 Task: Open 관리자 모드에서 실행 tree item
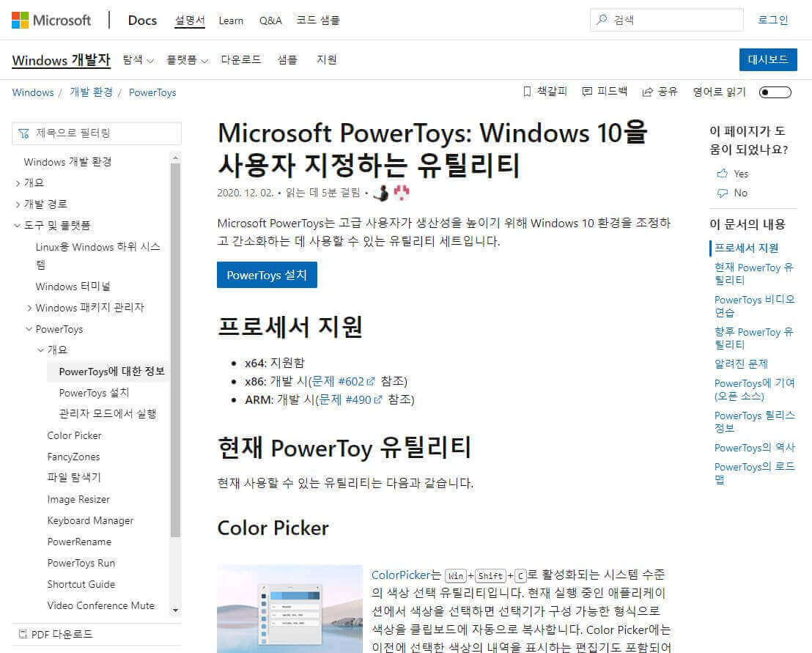tap(108, 414)
